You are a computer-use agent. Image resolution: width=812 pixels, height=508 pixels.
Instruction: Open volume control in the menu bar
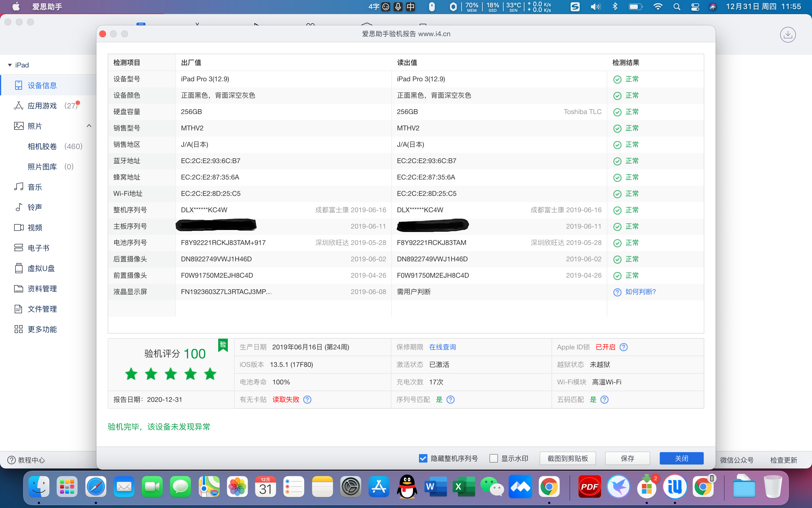pos(595,7)
